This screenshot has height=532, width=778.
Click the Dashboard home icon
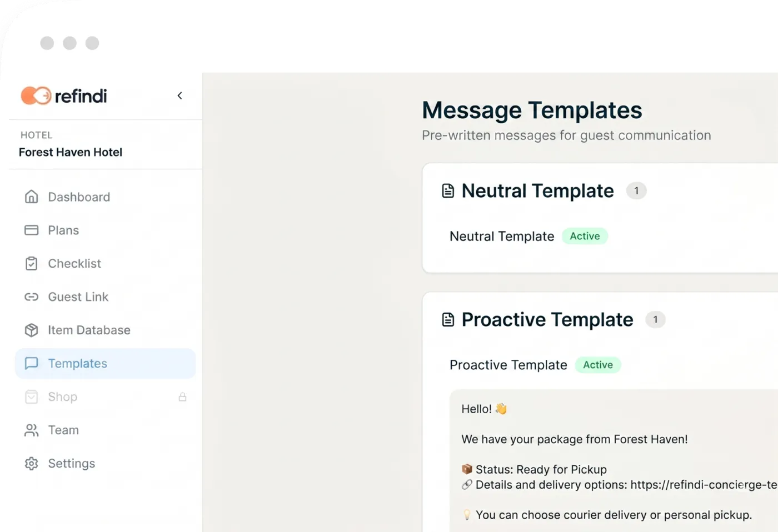tap(32, 197)
